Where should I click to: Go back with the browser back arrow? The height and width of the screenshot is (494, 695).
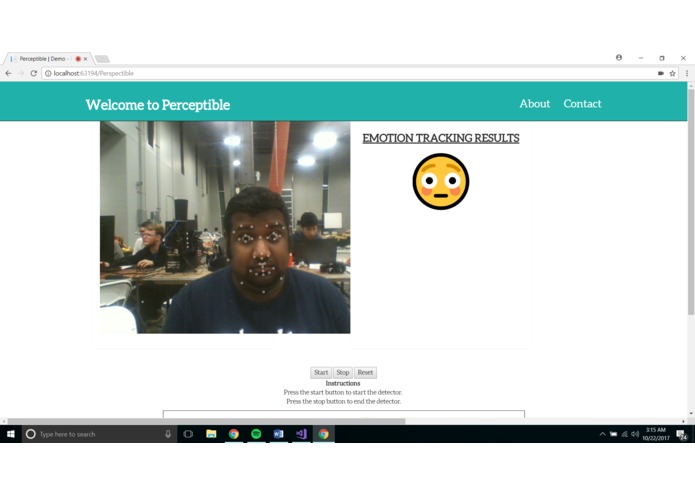[8, 74]
